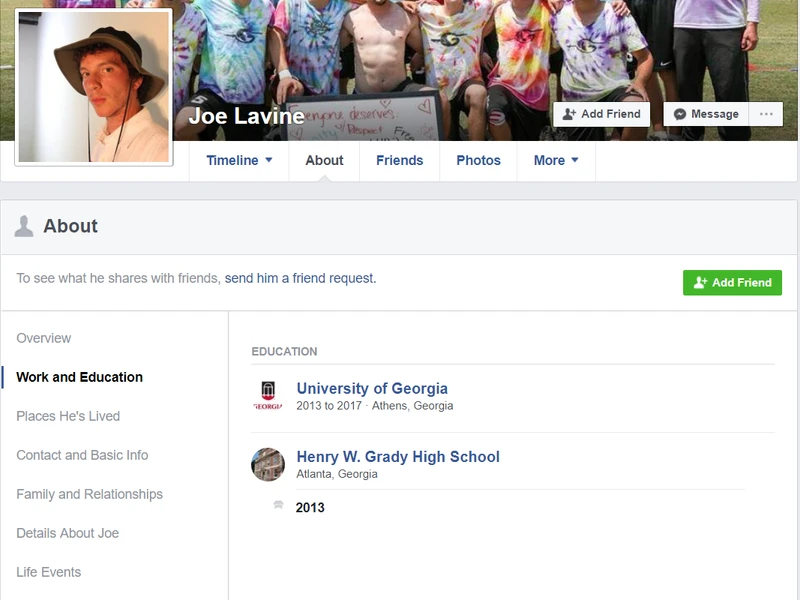800x600 pixels.
Task: Select Places He's Lived in sidebar
Action: pos(68,416)
